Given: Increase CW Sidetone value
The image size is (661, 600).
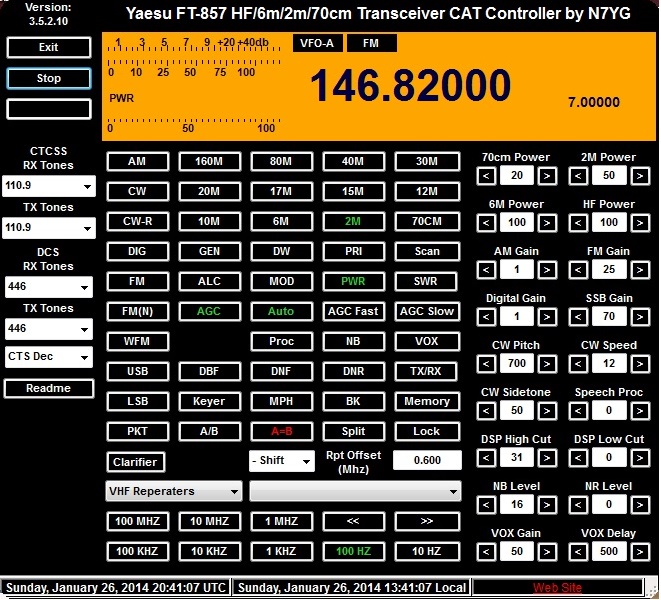Looking at the screenshot, I should click(547, 411).
